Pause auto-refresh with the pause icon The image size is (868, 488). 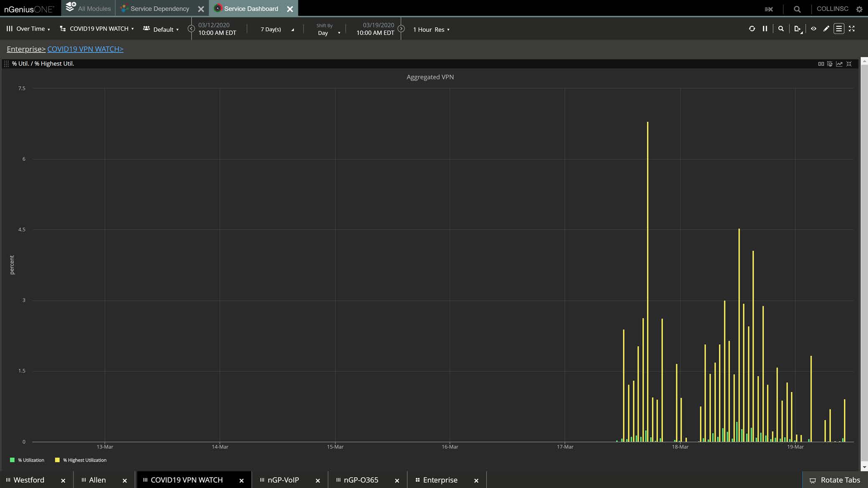(765, 29)
